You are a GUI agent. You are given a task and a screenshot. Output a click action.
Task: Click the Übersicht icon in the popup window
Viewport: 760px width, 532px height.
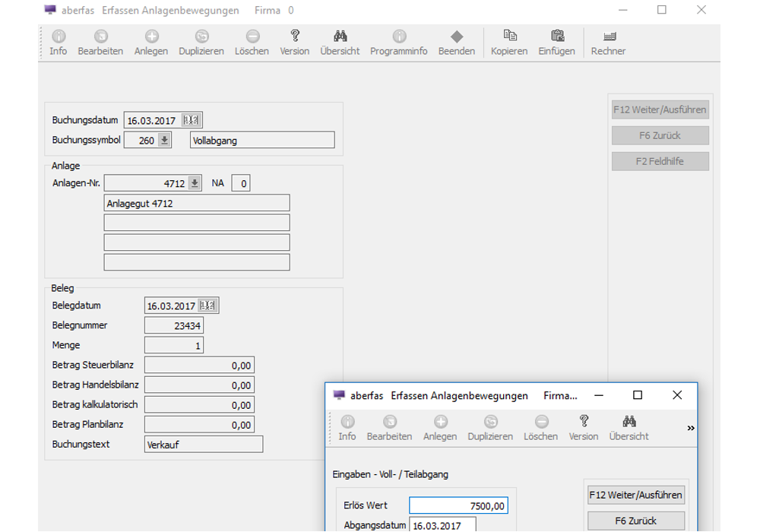pos(629,422)
